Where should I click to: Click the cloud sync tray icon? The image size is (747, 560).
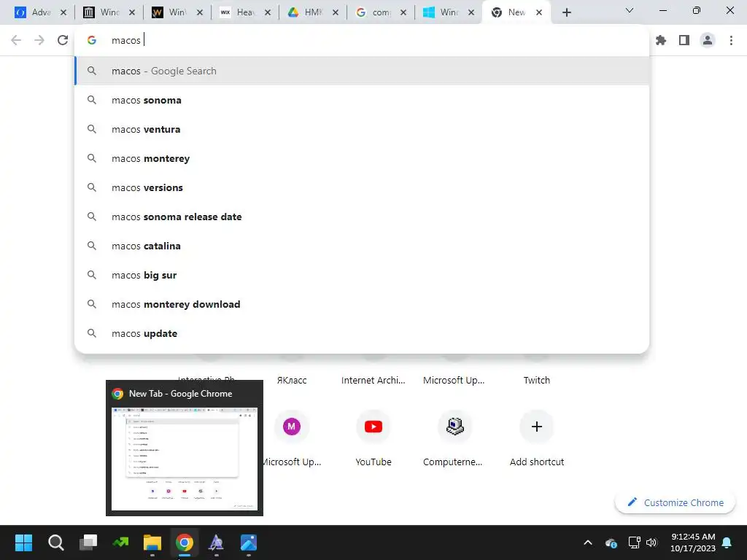(x=611, y=542)
